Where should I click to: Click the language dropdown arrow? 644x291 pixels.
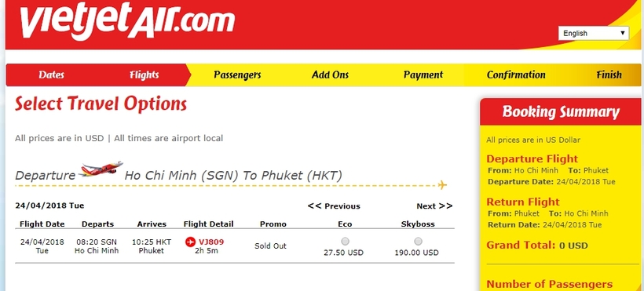click(623, 33)
